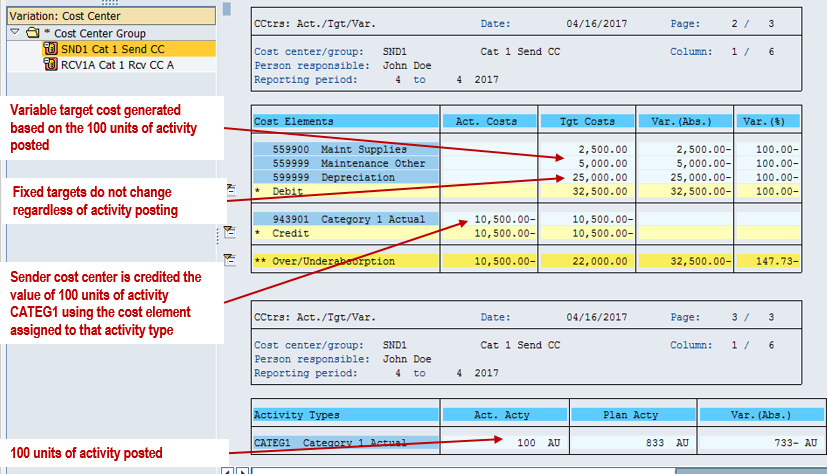Viewport: 827px width, 474px height.
Task: Click the 599999 Depreciation cost element
Action: click(x=345, y=177)
